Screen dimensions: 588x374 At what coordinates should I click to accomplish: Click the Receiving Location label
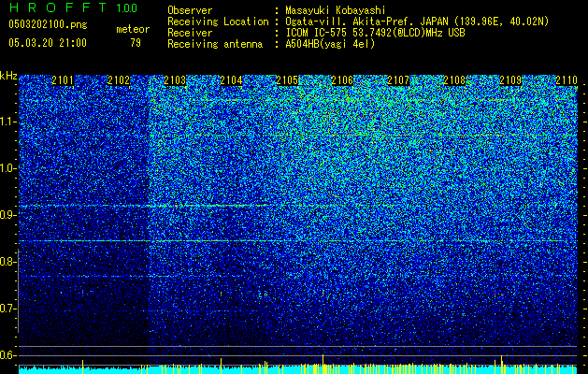point(218,22)
